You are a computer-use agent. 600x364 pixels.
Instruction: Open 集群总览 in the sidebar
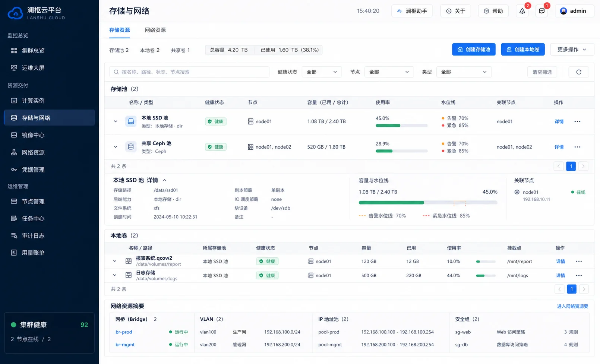click(49, 51)
